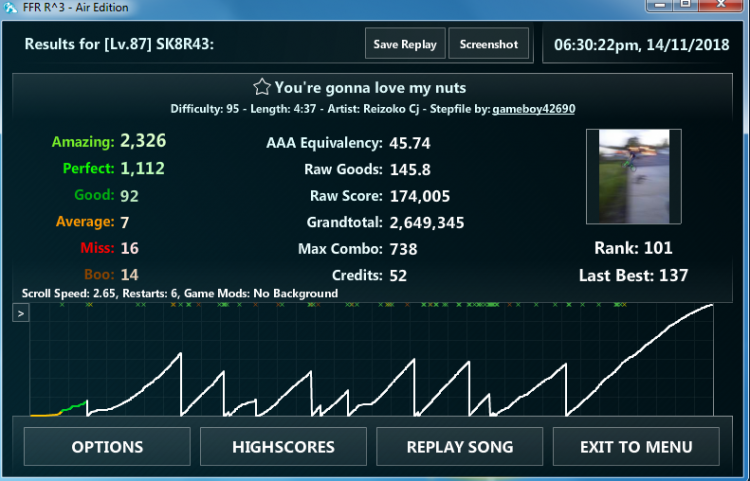
Task: Select REPLAY SONG
Action: [x=460, y=447]
